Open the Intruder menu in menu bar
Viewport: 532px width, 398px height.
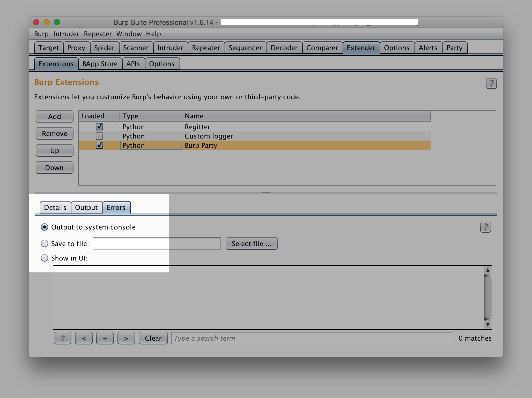point(66,34)
